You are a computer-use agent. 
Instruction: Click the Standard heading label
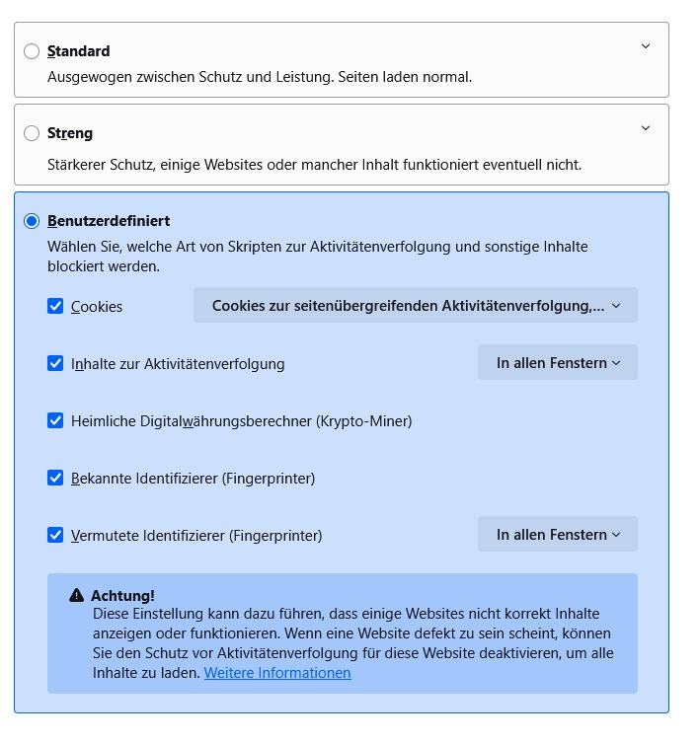click(x=78, y=51)
